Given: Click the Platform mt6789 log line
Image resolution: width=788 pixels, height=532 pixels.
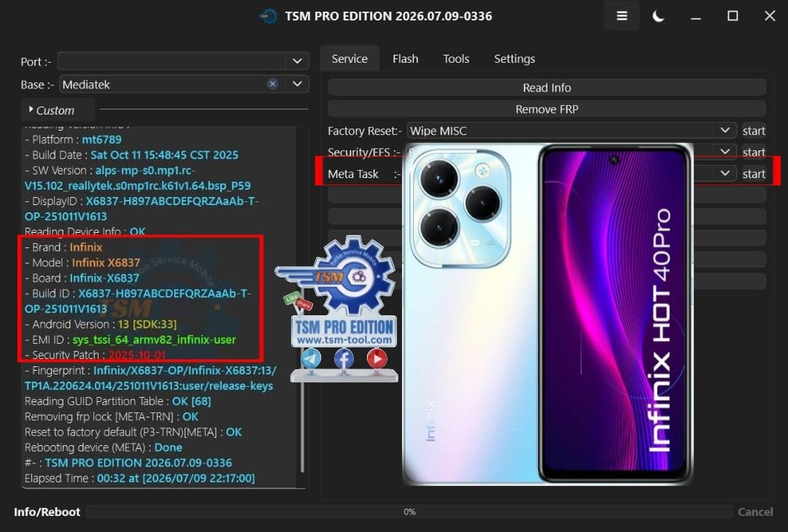Looking at the screenshot, I should pos(74,139).
